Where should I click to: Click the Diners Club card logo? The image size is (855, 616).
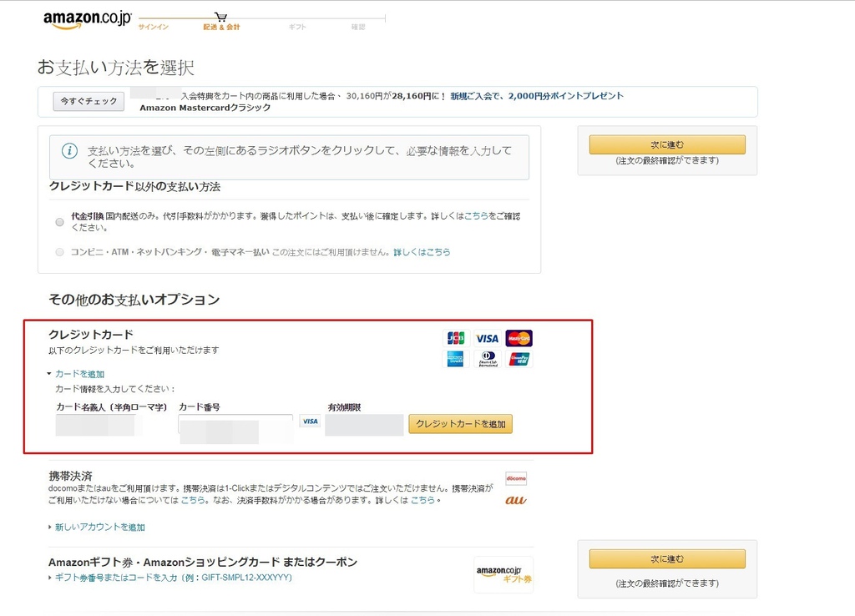488,359
